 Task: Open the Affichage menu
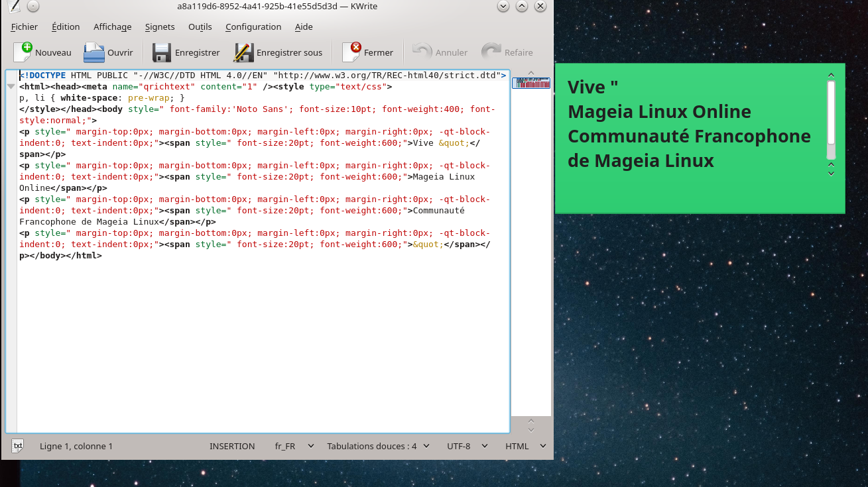click(x=112, y=27)
